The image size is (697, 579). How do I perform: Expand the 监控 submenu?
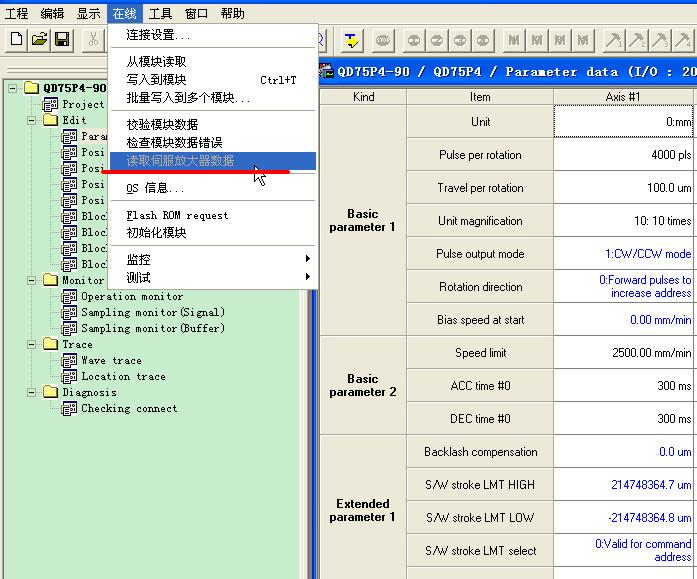pos(216,259)
